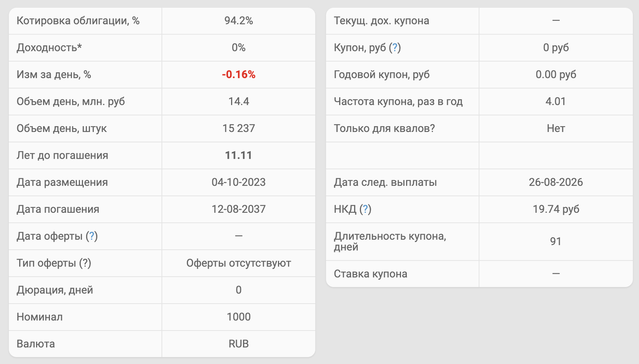Screen dimensions: 639x364
Task: Open help tooltip next to НКД
Action: point(365,210)
